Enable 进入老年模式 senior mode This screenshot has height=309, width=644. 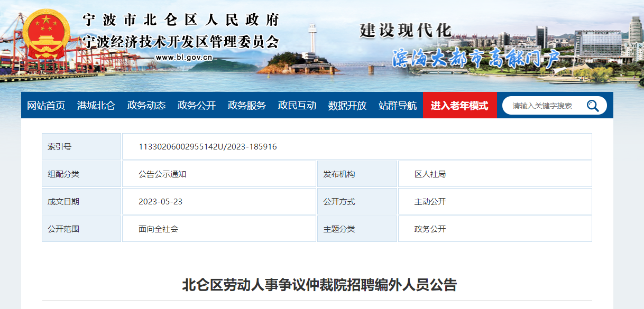(x=459, y=106)
